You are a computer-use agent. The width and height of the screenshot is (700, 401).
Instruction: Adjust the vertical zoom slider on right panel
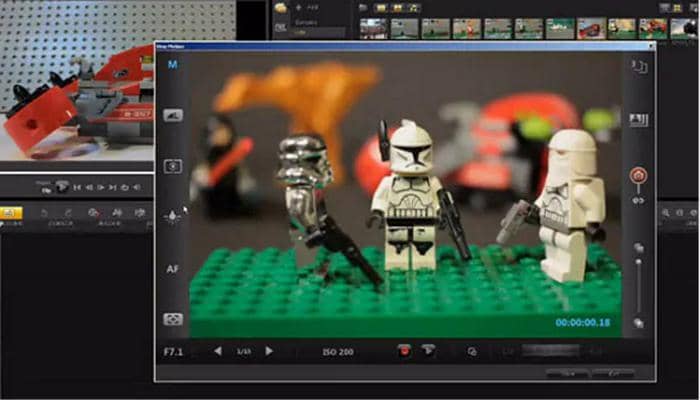[x=639, y=286]
